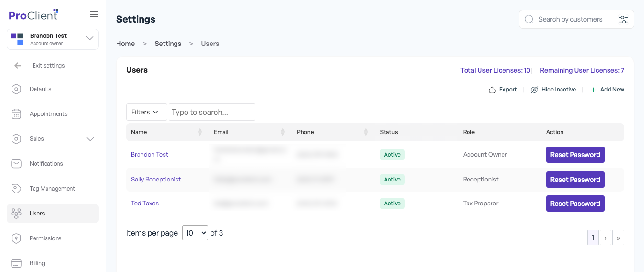Click the Exit settings back arrow

click(x=18, y=66)
